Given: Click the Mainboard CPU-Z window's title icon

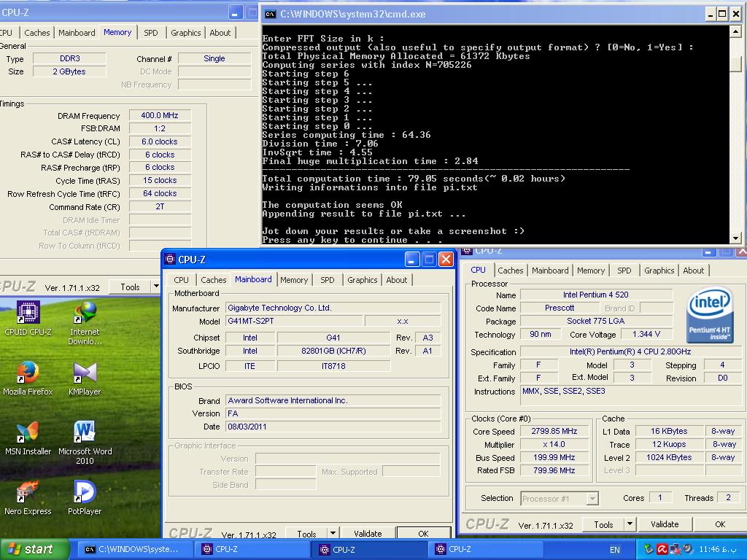Looking at the screenshot, I should pyautogui.click(x=170, y=259).
